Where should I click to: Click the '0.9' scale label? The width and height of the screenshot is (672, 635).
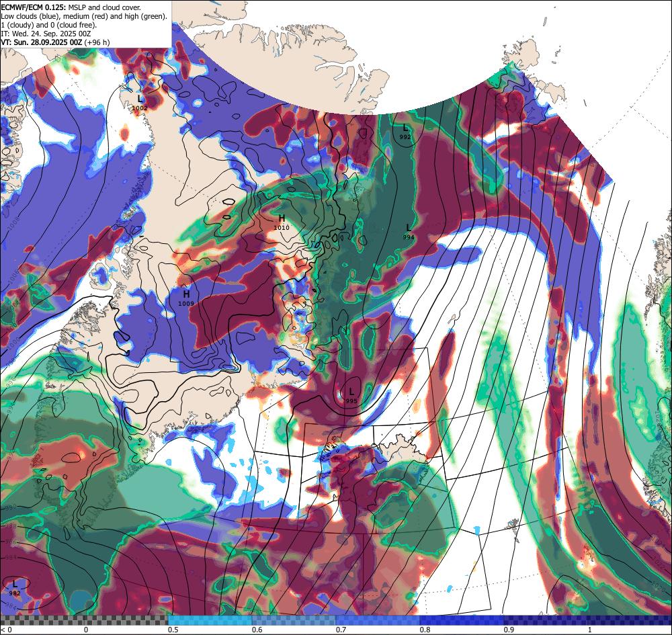click(509, 630)
